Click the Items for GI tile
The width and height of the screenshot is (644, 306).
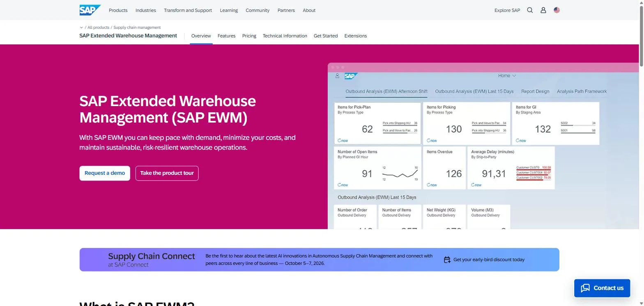coord(556,123)
